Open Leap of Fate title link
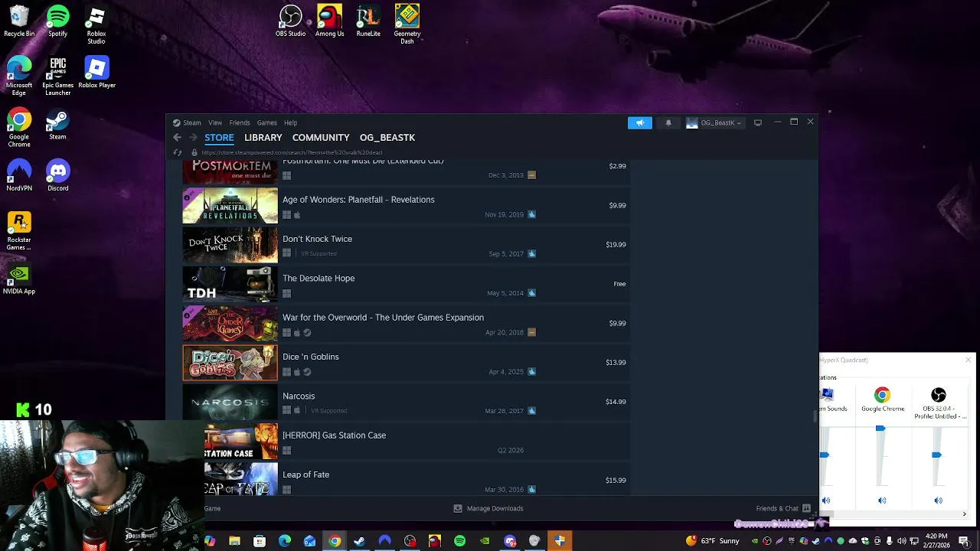The height and width of the screenshot is (551, 980). (x=305, y=474)
